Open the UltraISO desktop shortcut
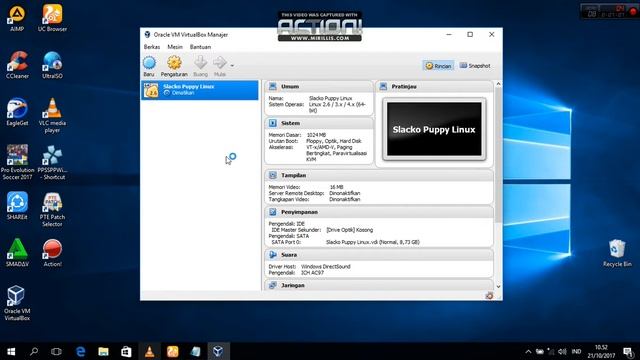The height and width of the screenshot is (360, 640). pyautogui.click(x=52, y=65)
